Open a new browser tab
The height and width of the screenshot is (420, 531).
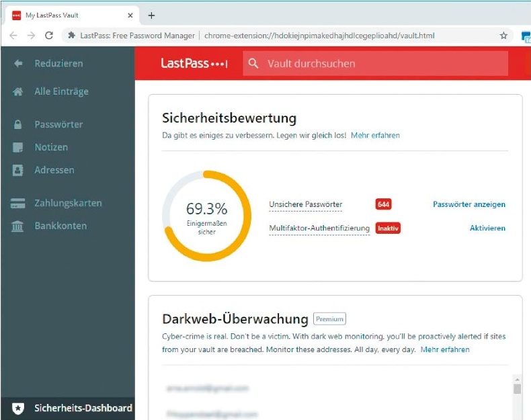151,15
